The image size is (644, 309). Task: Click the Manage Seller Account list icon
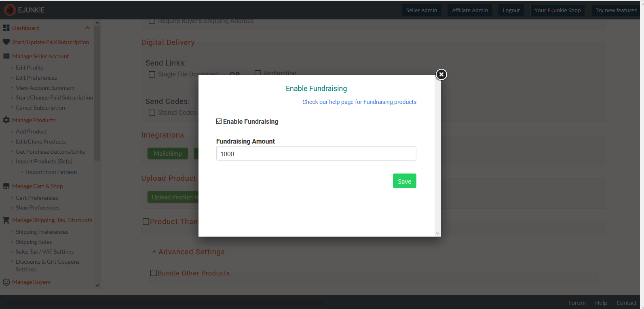(6, 56)
